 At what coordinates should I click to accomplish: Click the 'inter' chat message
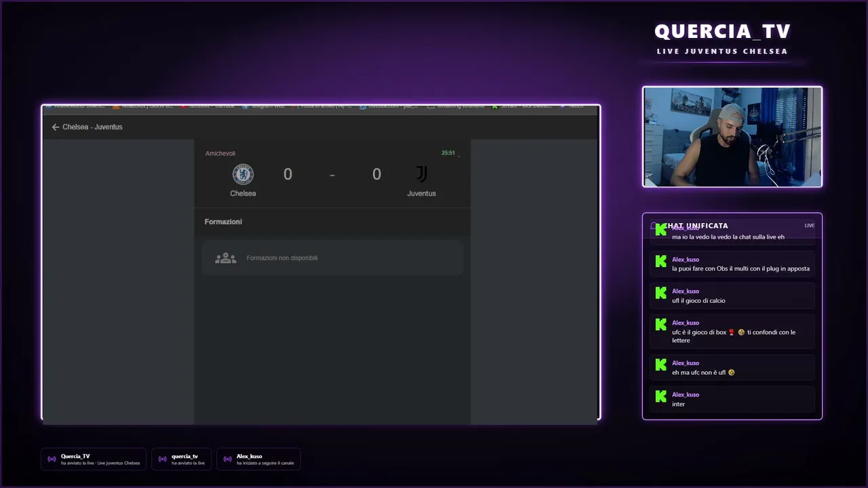pyautogui.click(x=678, y=404)
